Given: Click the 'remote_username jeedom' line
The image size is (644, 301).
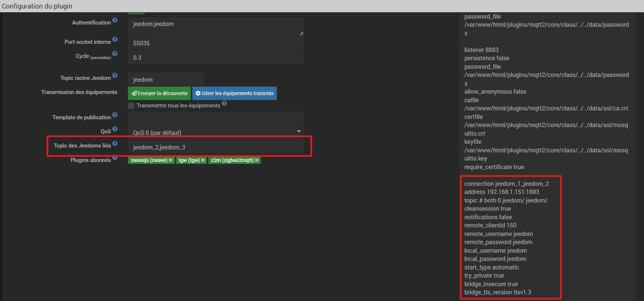Looking at the screenshot, I should [x=499, y=234].
